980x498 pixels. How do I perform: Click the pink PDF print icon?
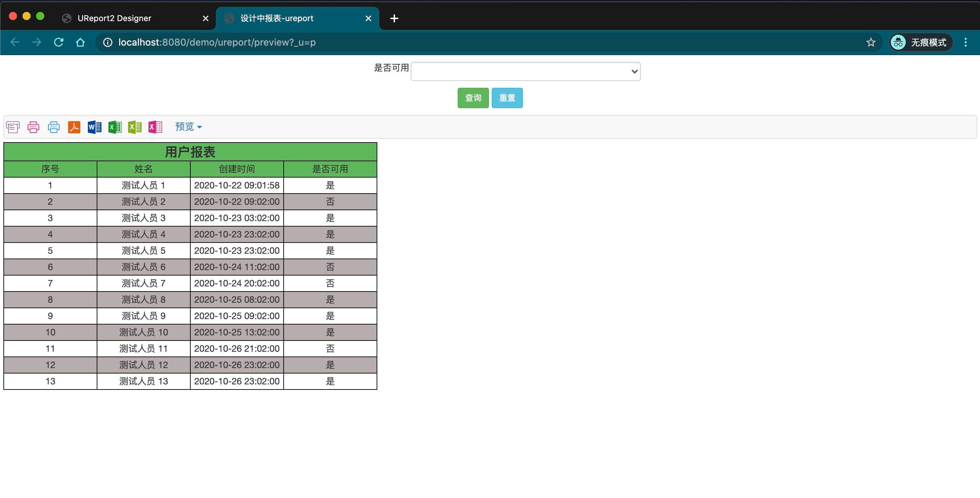coord(33,127)
